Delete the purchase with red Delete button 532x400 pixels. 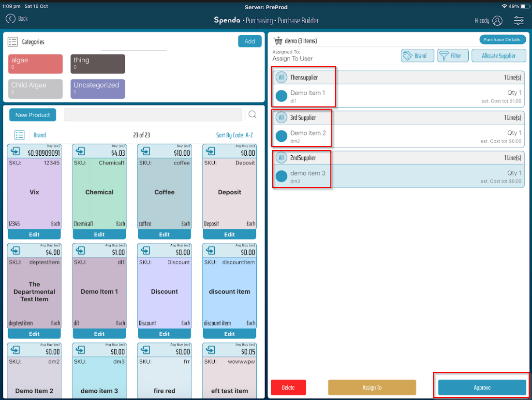[x=288, y=387]
